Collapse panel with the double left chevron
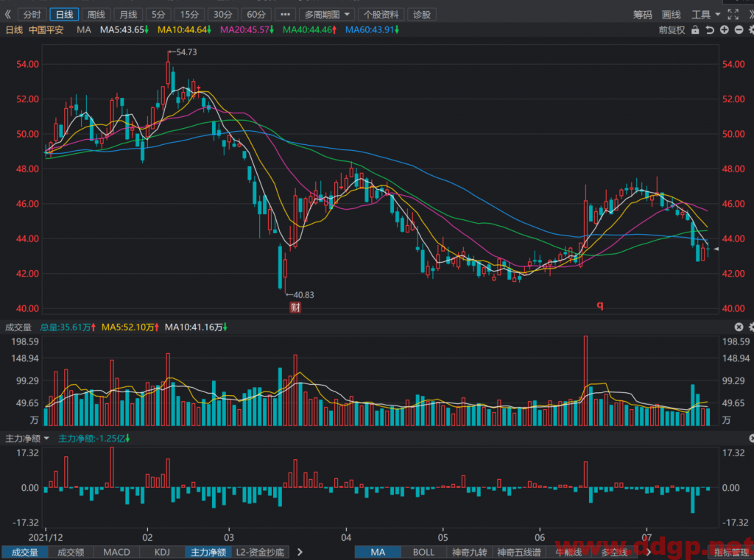754x560 pixels. tap(7, 15)
